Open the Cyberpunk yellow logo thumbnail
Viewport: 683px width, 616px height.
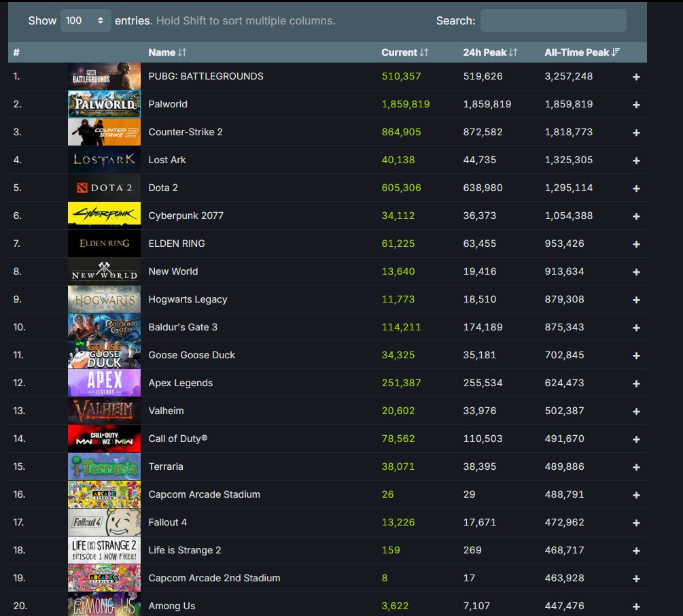(x=104, y=216)
